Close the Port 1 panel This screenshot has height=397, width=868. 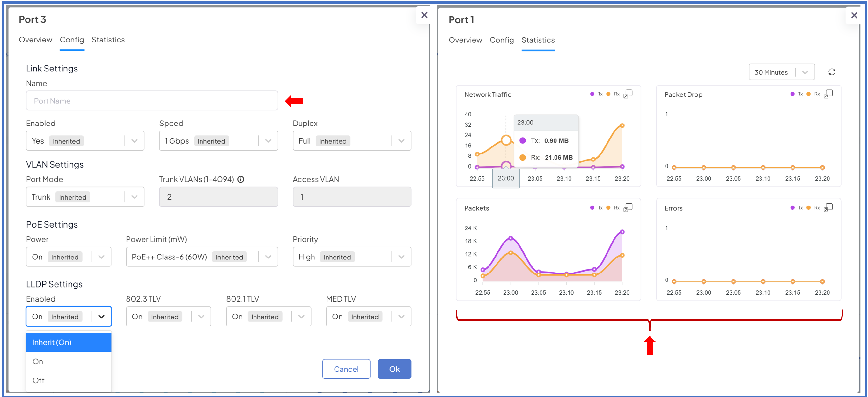[x=854, y=16]
